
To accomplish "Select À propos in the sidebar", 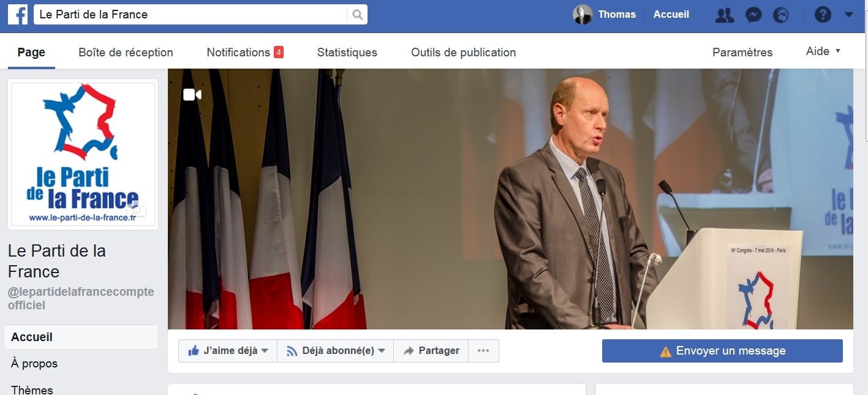I will [x=34, y=364].
